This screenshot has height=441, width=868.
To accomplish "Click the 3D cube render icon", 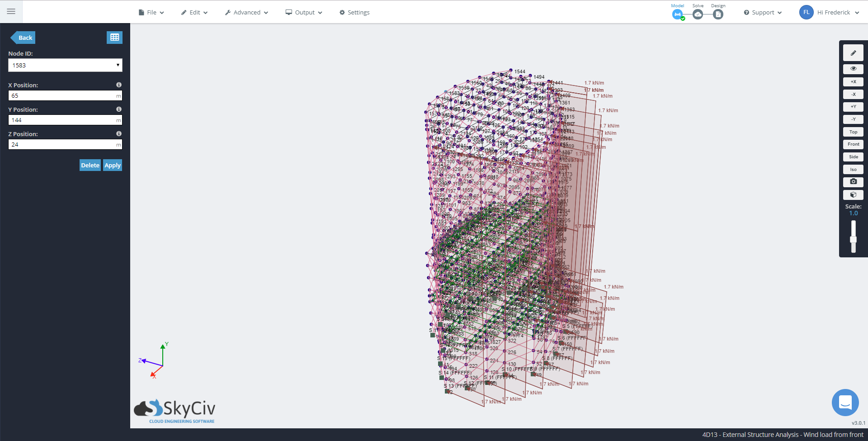I will [853, 195].
